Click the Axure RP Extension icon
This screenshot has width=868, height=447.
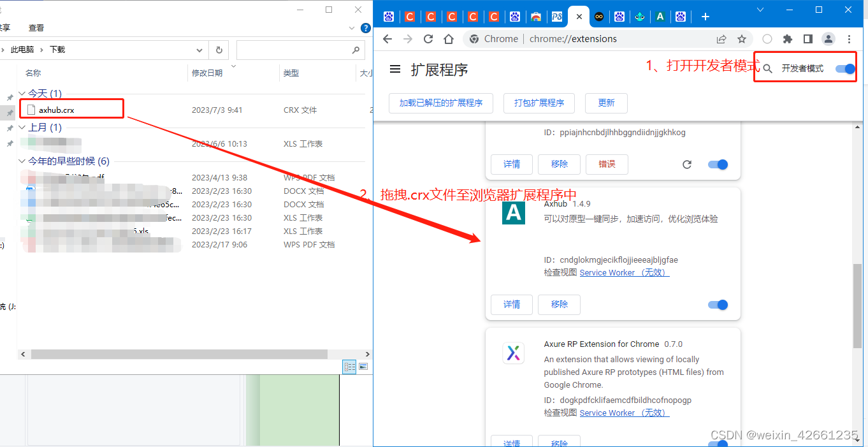point(513,353)
